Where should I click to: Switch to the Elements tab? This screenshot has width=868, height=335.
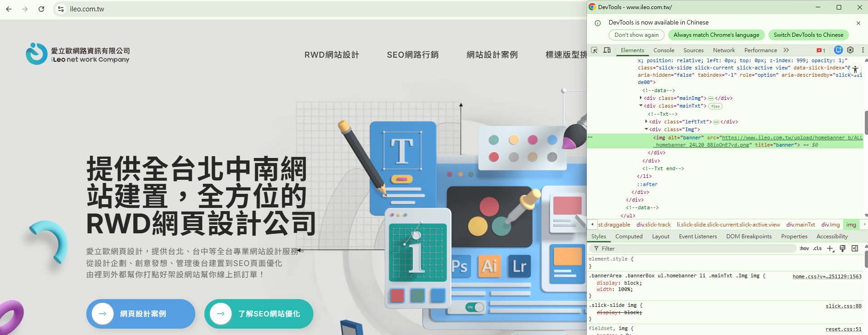tap(632, 50)
